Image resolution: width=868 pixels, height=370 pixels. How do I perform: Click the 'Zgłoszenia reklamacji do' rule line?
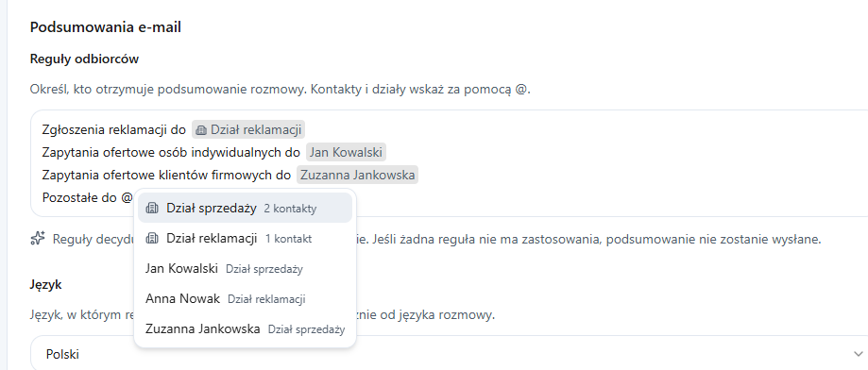[114, 130]
